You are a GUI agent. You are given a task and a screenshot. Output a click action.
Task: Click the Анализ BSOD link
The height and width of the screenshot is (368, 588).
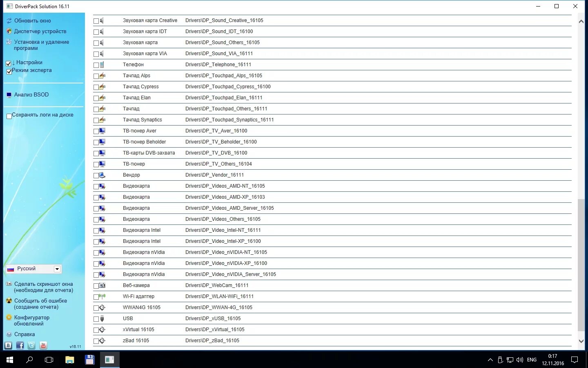click(31, 94)
